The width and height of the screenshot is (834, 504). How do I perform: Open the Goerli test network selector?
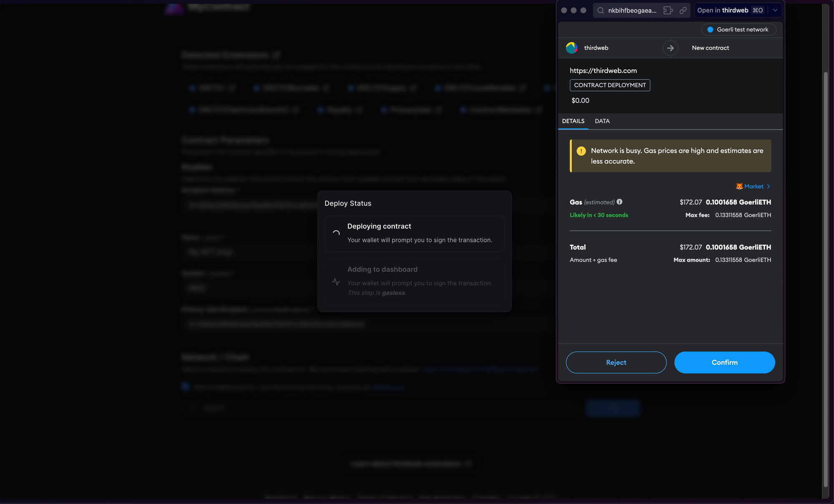(x=739, y=29)
